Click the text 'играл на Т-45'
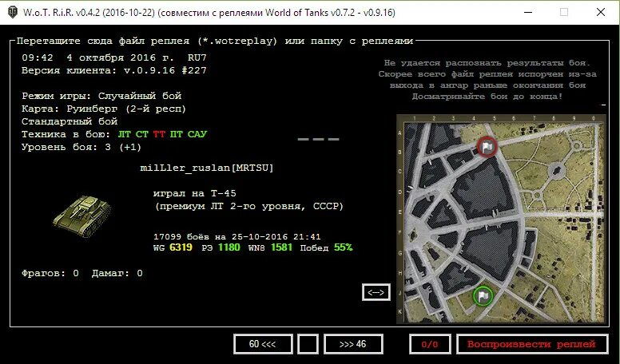Screen dimensions: 620x364 (x=194, y=194)
